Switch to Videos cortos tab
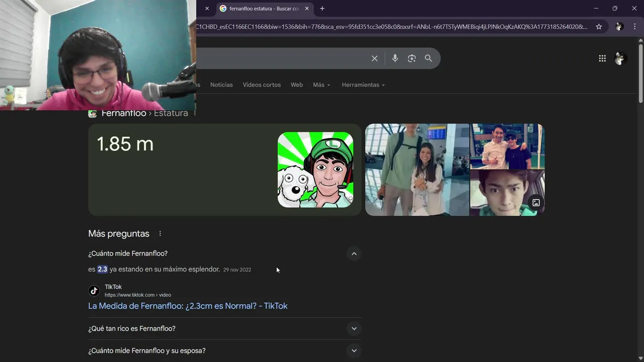644x362 pixels. point(262,85)
